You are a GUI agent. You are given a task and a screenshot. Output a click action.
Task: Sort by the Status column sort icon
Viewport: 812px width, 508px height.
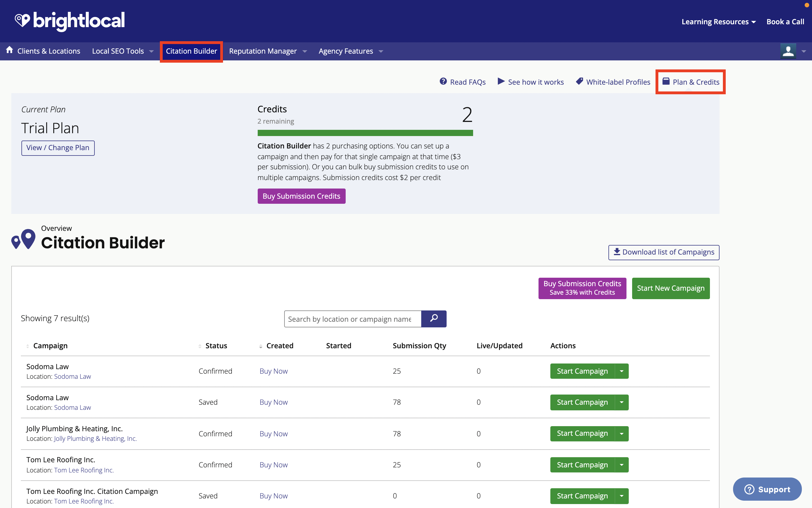(x=200, y=346)
